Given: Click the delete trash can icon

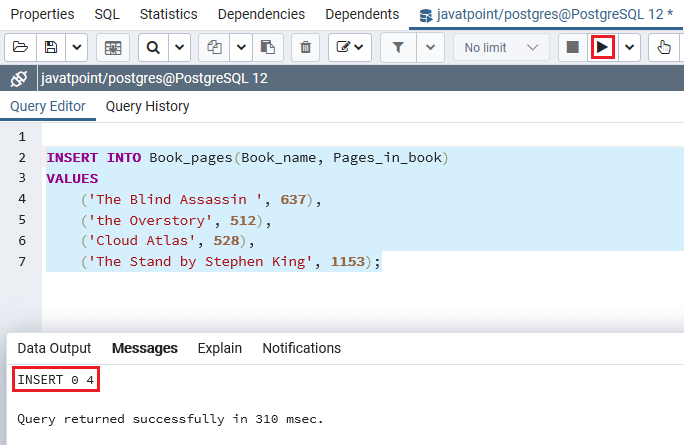Looking at the screenshot, I should pos(306,47).
